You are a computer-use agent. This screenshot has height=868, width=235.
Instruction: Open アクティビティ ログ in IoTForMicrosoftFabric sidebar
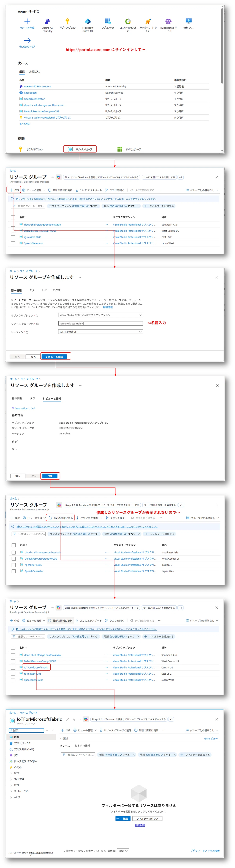click(22, 743)
